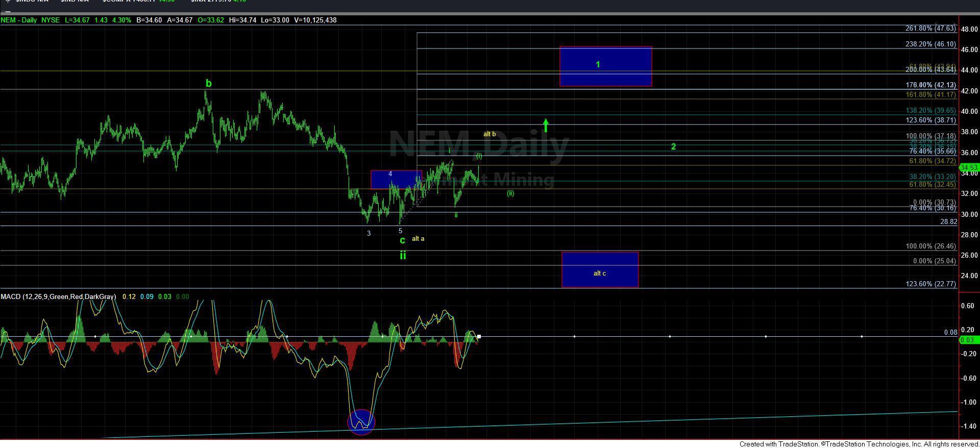Viewport: 980px width, 448px height.
Task: Click the 138.20% (39.65) Fibonacci label
Action: (930, 111)
